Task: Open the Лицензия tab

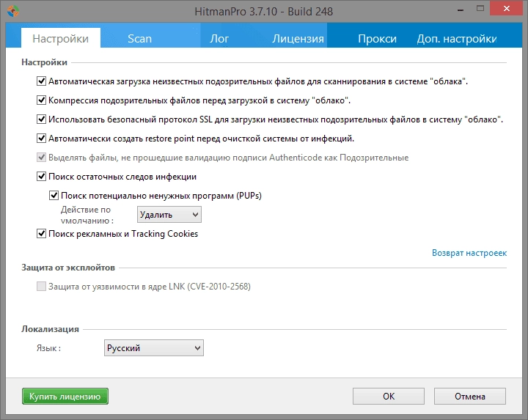Action: pos(298,38)
